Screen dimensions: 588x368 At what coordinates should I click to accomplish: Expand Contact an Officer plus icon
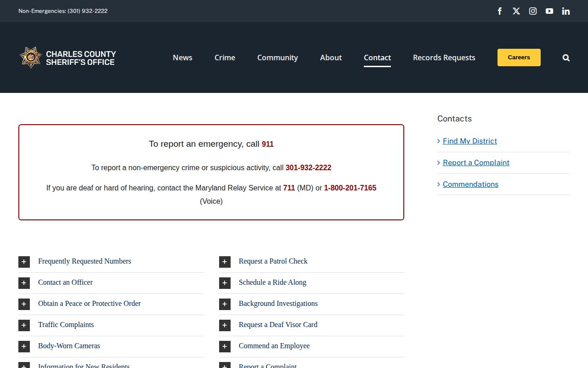point(24,283)
